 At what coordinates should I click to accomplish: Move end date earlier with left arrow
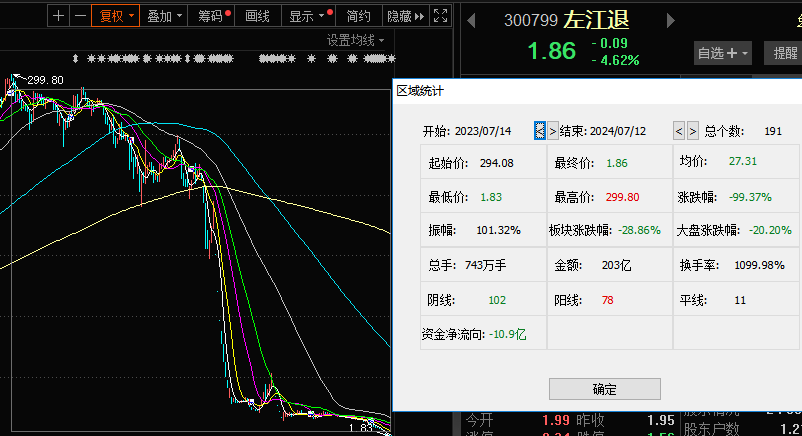679,131
